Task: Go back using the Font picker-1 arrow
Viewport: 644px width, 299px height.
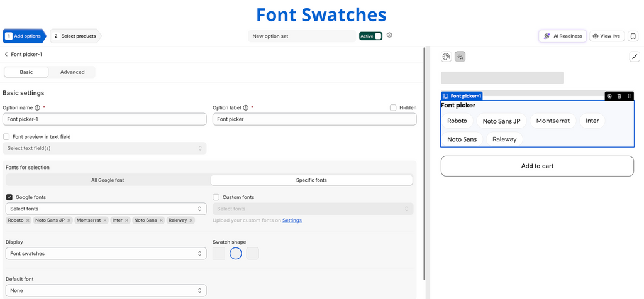Action: [x=6, y=54]
